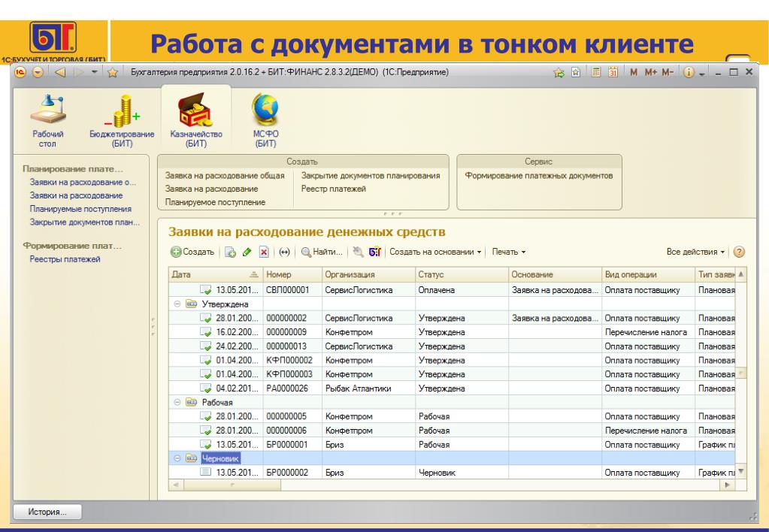This screenshot has width=769, height=532.
Task: Open Заявки на расходование link in left panel
Action: click(76, 195)
